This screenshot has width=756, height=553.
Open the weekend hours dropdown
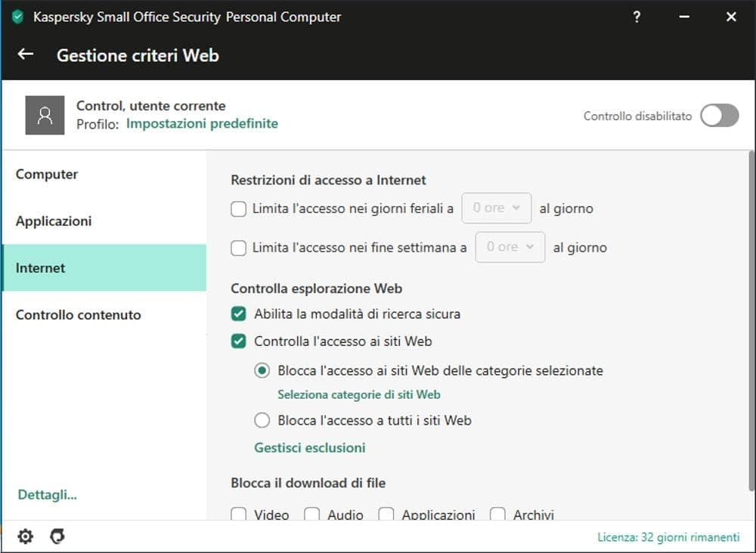coord(510,247)
